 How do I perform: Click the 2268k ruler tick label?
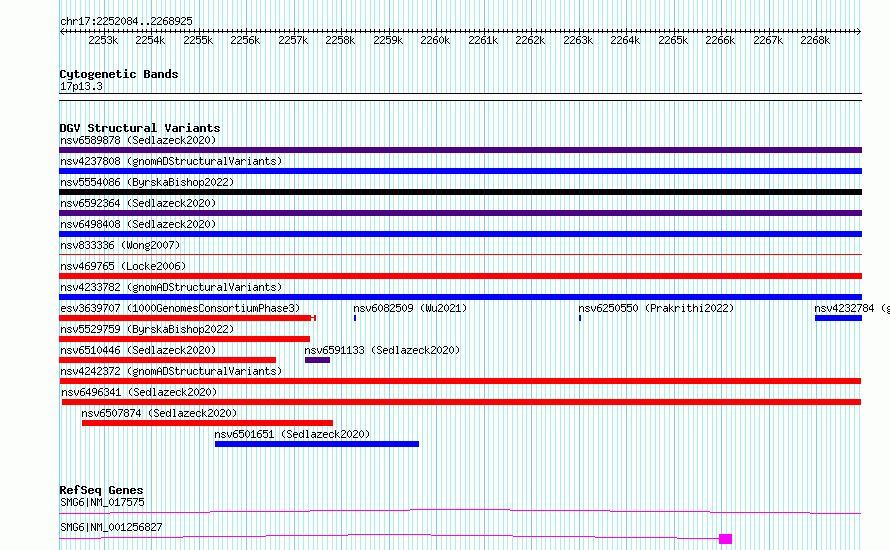(815, 40)
